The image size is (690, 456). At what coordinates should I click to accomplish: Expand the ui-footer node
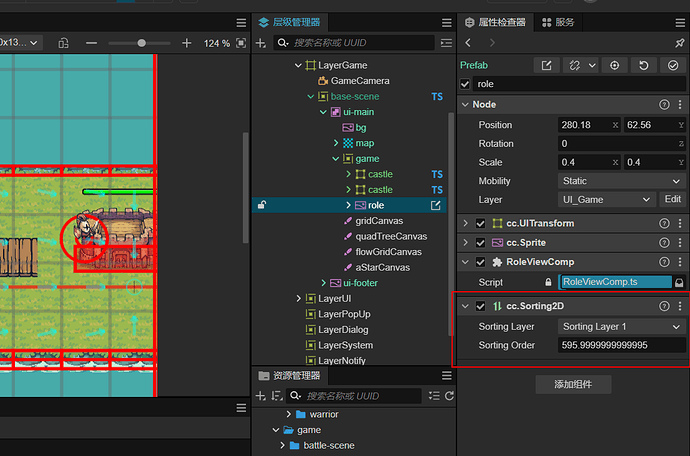pyautogui.click(x=323, y=283)
